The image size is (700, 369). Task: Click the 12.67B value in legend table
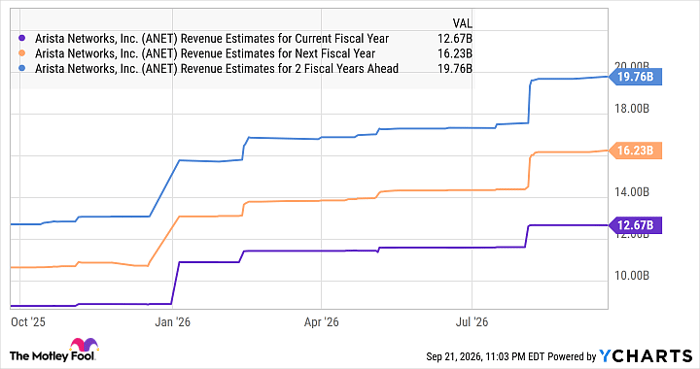point(454,39)
